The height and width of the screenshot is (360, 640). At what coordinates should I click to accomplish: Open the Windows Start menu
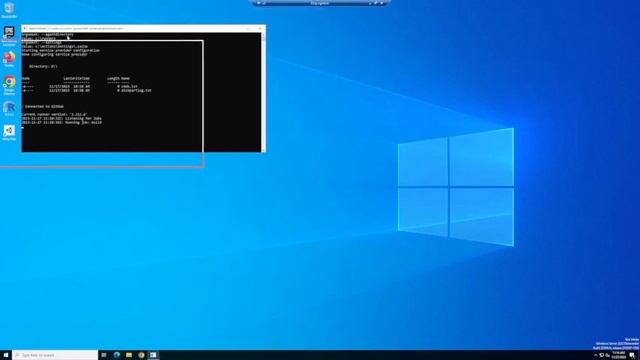[6, 355]
